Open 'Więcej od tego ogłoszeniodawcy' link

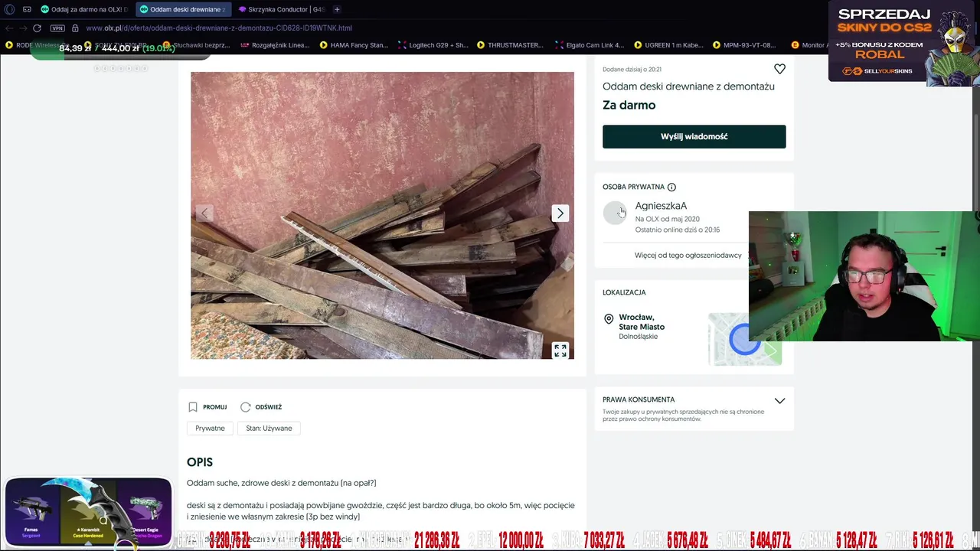688,255
